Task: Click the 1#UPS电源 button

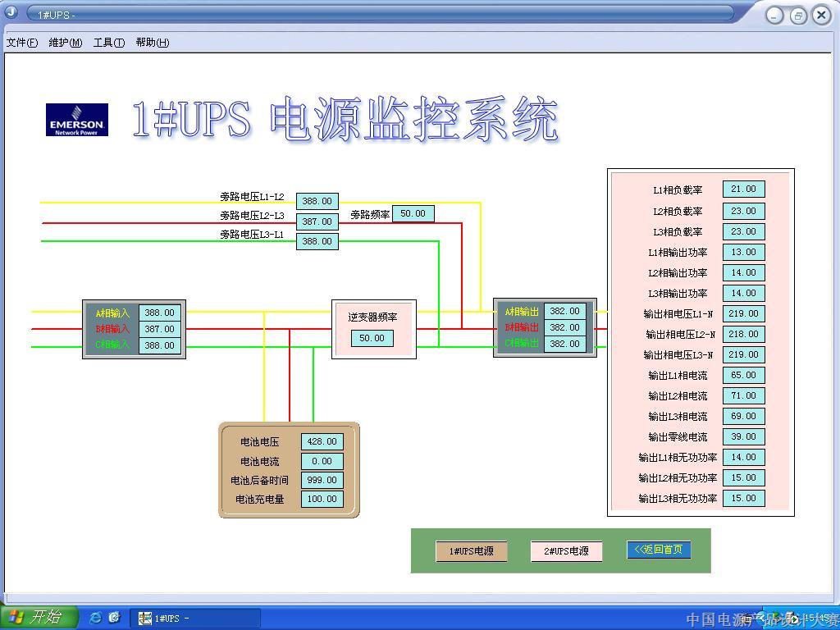Action: 472,551
